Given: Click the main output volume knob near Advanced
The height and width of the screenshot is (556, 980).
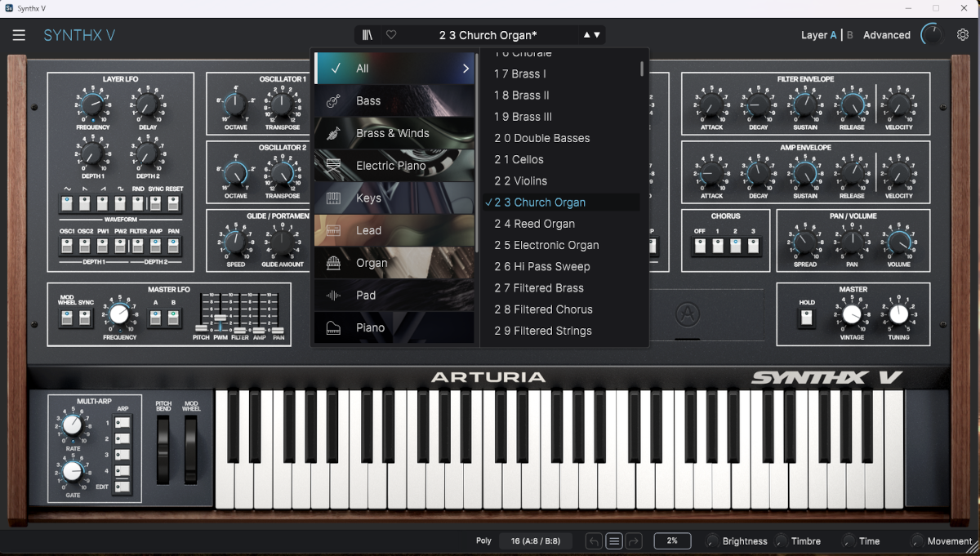Looking at the screenshot, I should tap(931, 35).
